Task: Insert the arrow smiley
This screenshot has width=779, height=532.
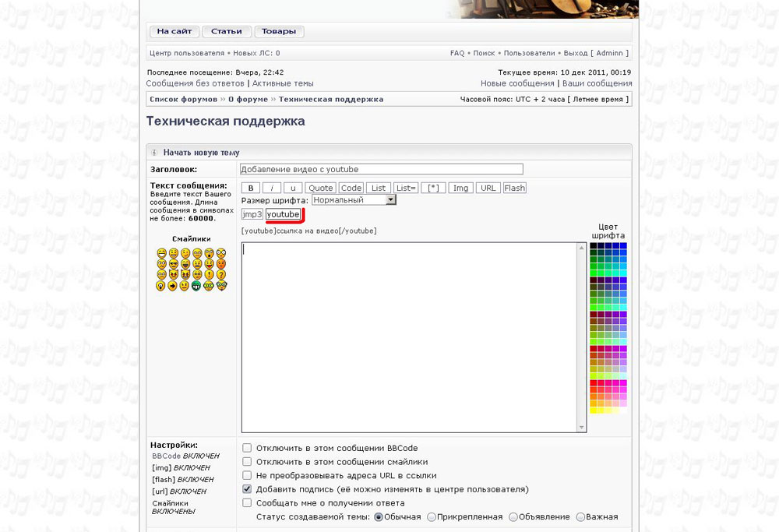Action: click(x=172, y=286)
